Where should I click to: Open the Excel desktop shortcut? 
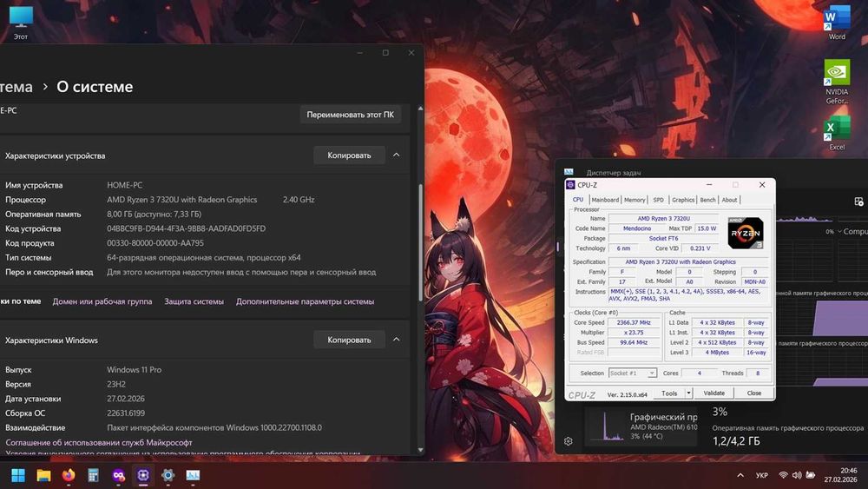[x=837, y=133]
